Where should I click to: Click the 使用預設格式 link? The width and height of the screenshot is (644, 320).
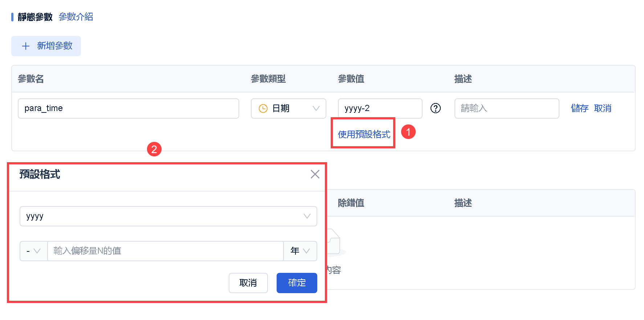tap(364, 134)
